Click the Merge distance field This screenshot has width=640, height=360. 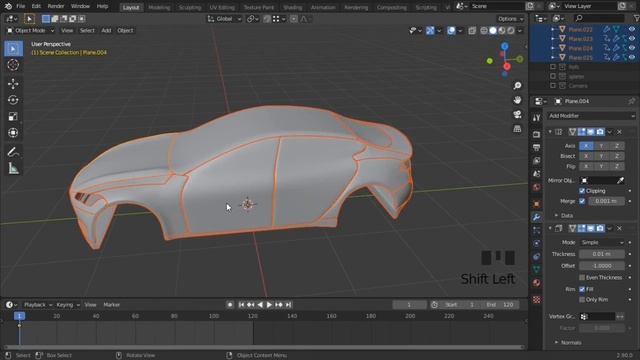(606, 201)
